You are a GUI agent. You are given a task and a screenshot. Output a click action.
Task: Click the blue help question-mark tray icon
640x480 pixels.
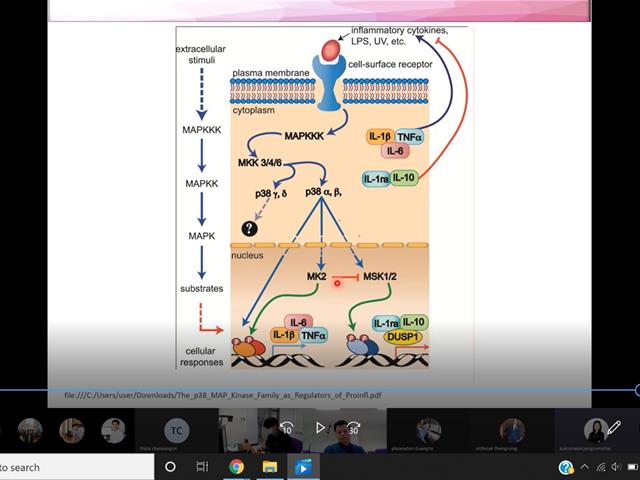coord(566,467)
